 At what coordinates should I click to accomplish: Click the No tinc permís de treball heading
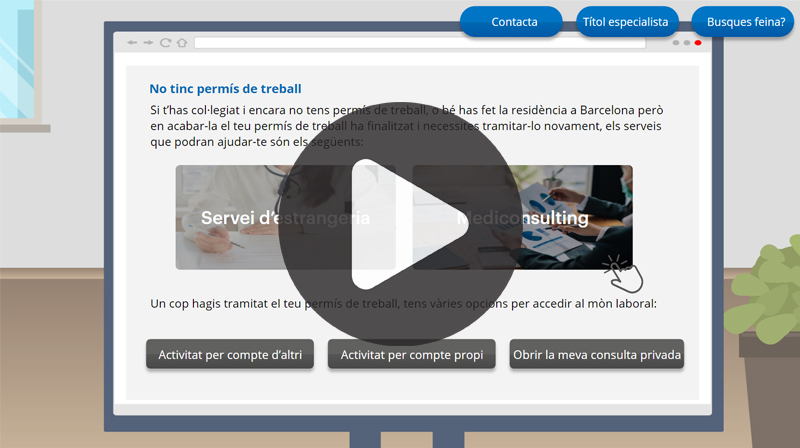225,89
